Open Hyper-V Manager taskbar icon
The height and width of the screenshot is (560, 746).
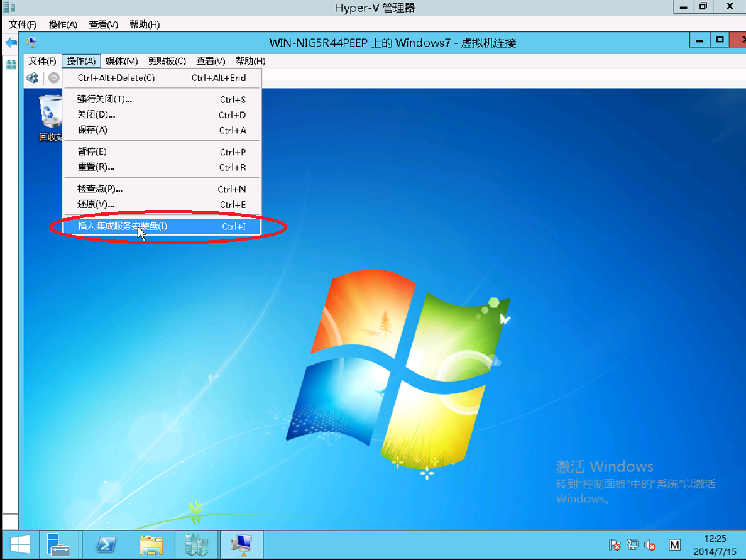197,545
